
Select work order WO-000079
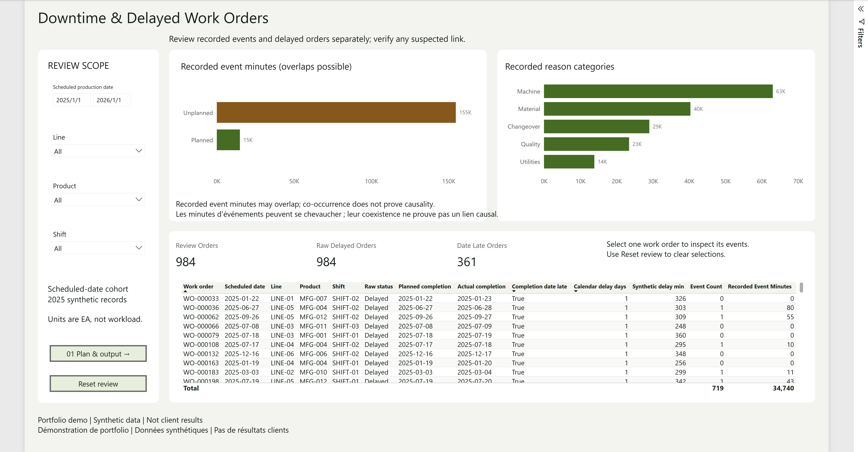point(201,335)
